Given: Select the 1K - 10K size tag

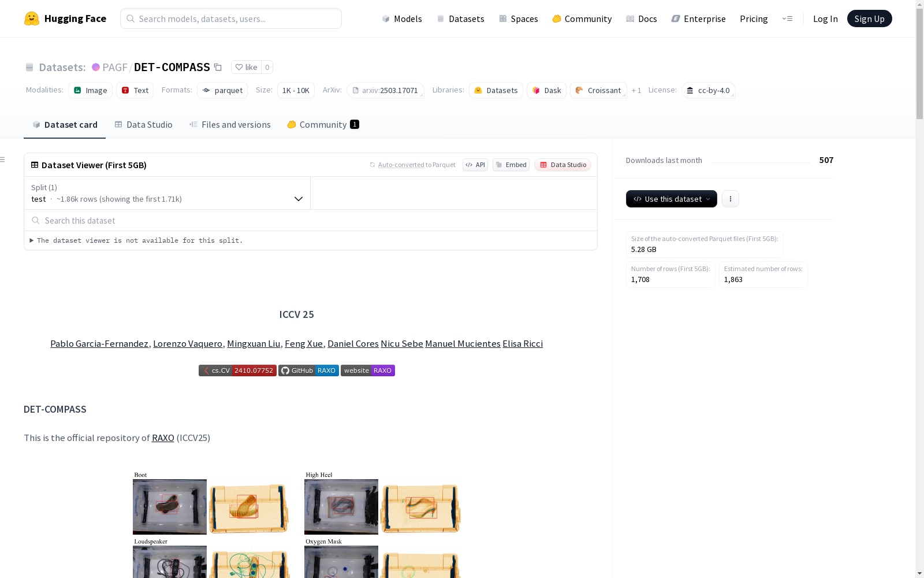Looking at the screenshot, I should (296, 90).
